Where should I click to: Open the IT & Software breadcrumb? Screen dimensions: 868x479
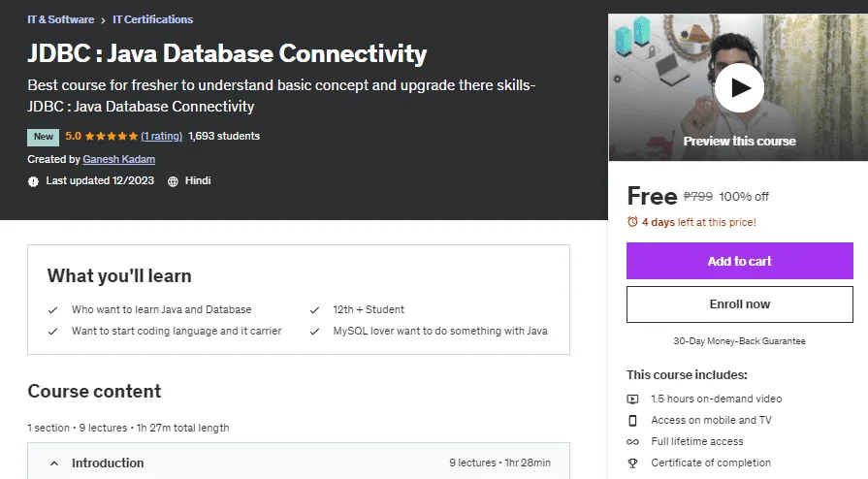pyautogui.click(x=61, y=19)
